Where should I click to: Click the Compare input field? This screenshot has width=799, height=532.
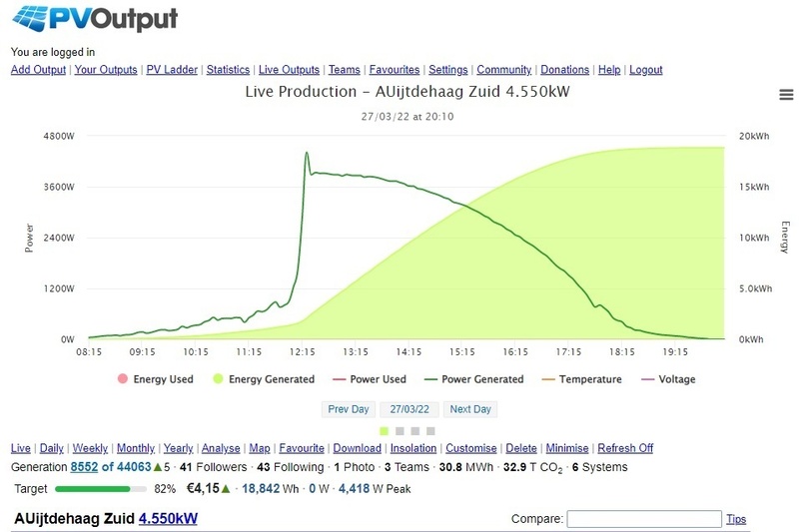(643, 519)
